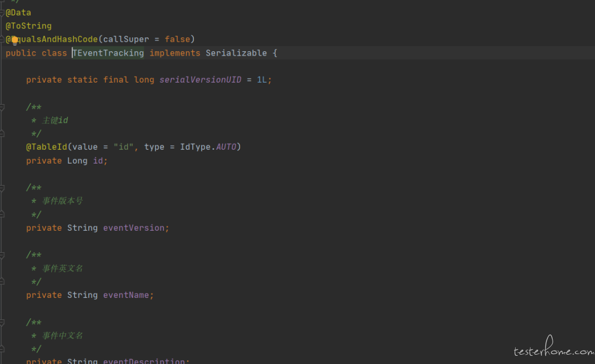
Task: Click the Serializable interface name
Action: point(236,53)
